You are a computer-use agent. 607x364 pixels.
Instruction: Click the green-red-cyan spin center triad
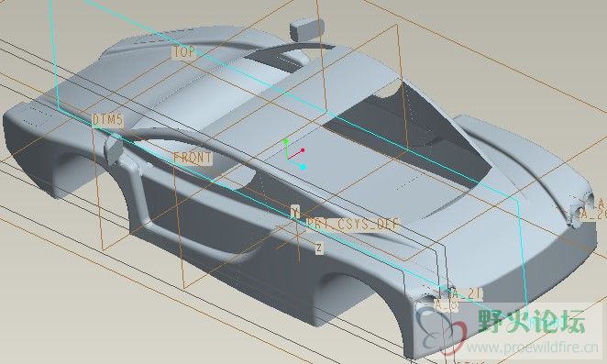tap(295, 155)
